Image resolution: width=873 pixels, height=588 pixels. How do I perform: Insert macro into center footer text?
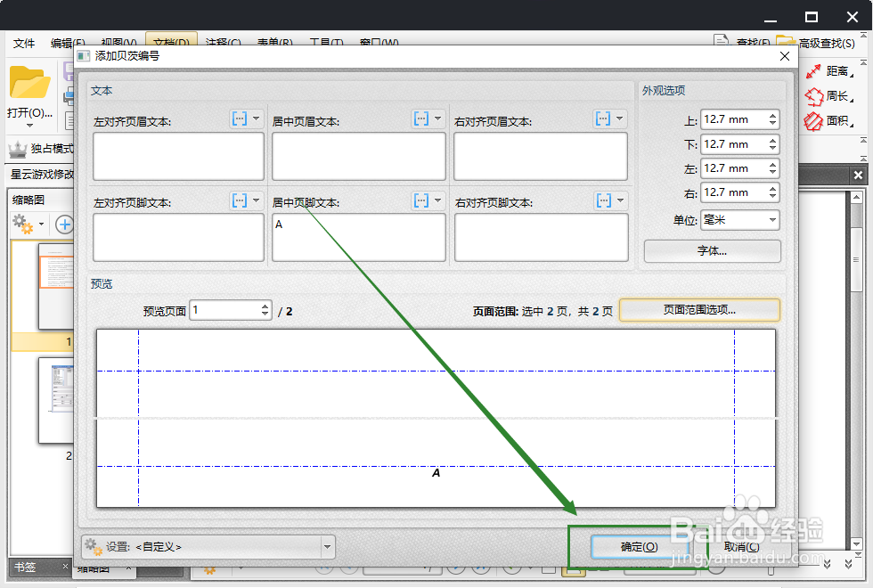coord(420,200)
